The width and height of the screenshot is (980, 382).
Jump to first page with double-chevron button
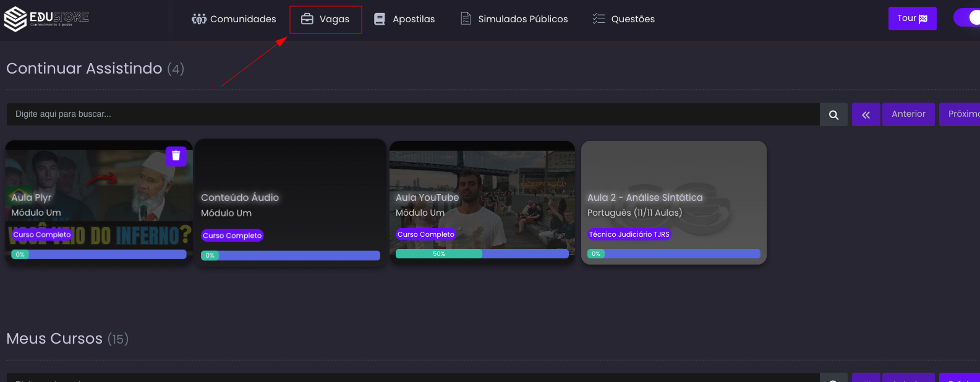pyautogui.click(x=866, y=114)
